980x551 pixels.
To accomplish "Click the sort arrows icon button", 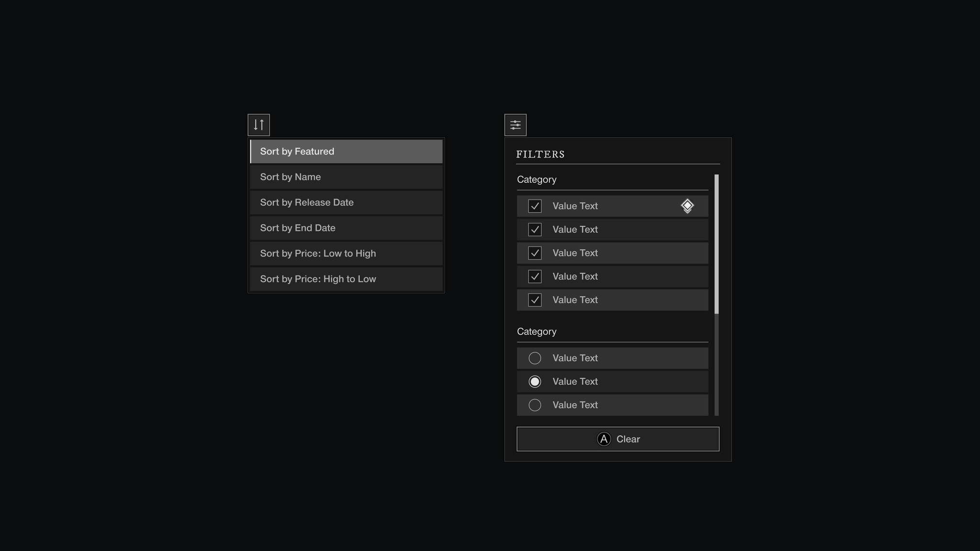I will pyautogui.click(x=258, y=125).
